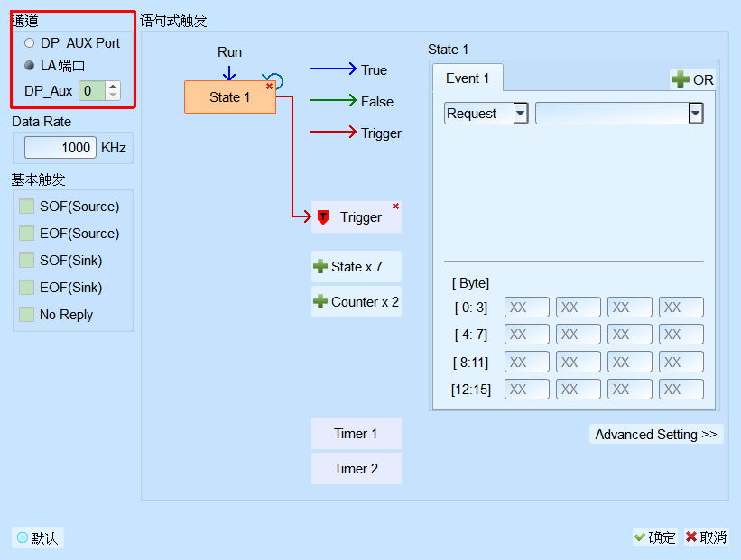Viewport: 741px width, 560px height.
Task: Edit the Data Rate KHz field
Action: (60, 148)
